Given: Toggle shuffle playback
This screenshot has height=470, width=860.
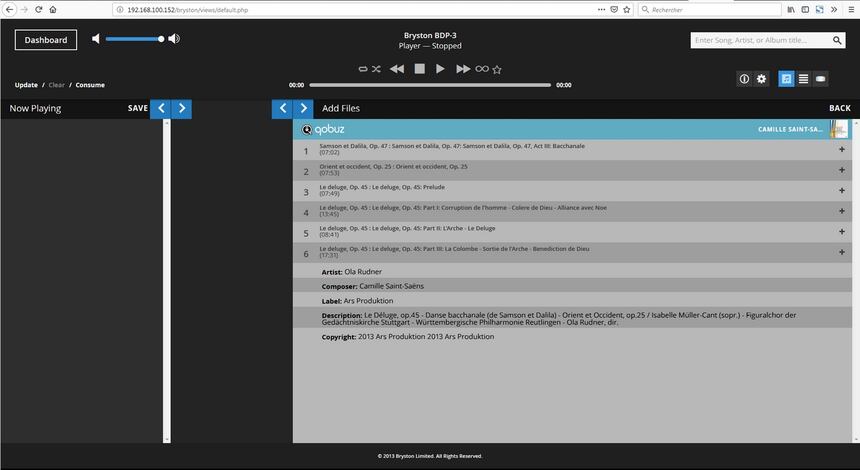Looking at the screenshot, I should click(376, 69).
